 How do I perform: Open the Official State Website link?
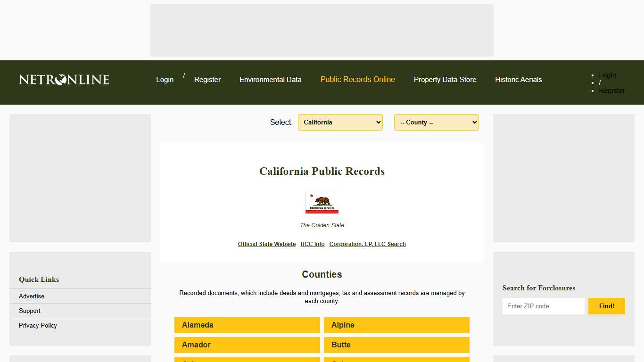coord(267,244)
